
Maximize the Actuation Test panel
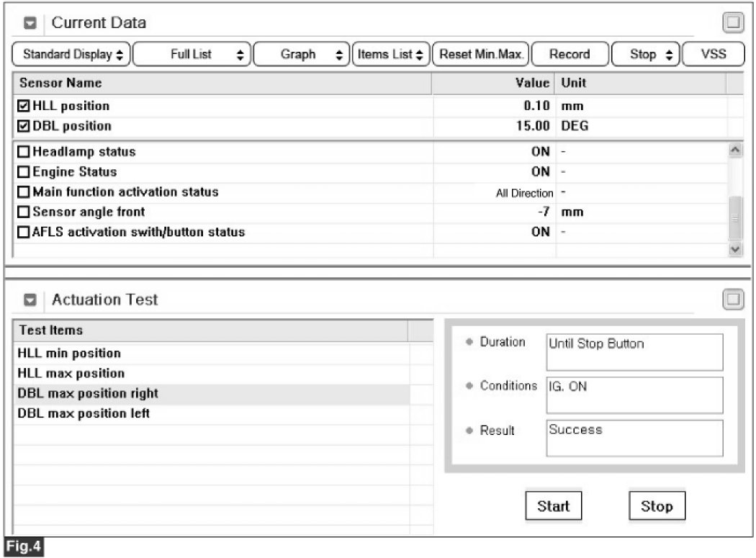coord(733,300)
